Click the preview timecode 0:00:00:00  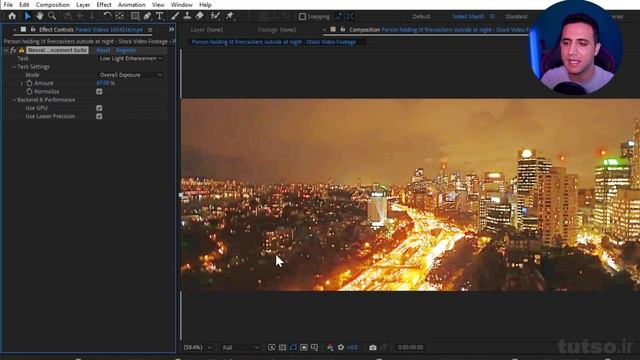coord(410,347)
